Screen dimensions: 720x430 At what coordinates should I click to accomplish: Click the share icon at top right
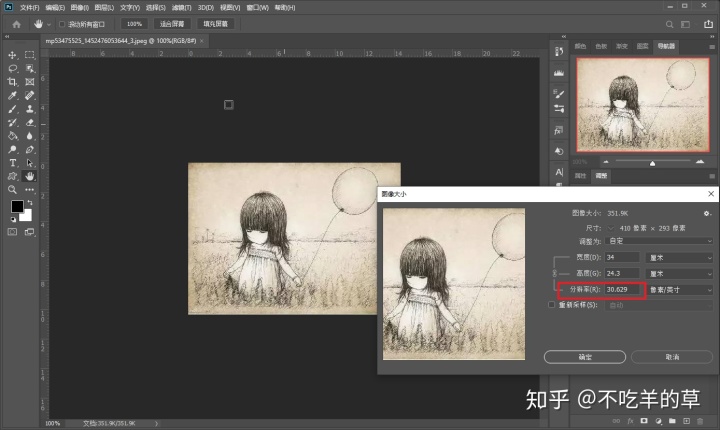coord(708,24)
